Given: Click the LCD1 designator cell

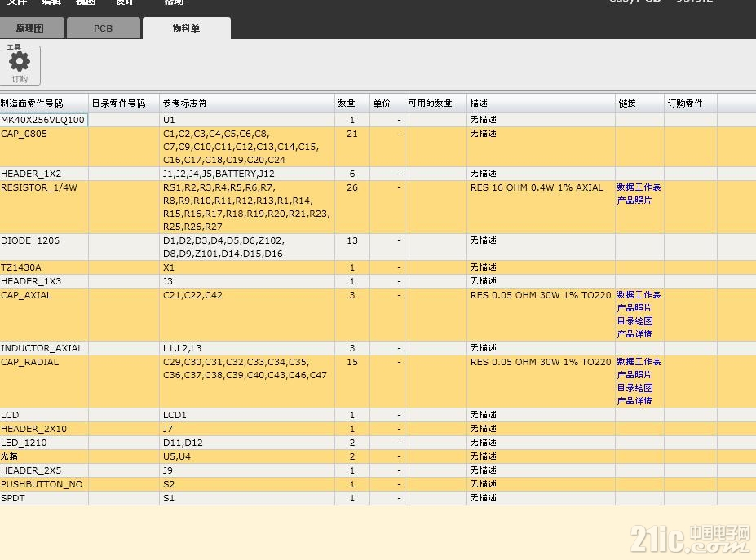Looking at the screenshot, I should coord(247,415).
